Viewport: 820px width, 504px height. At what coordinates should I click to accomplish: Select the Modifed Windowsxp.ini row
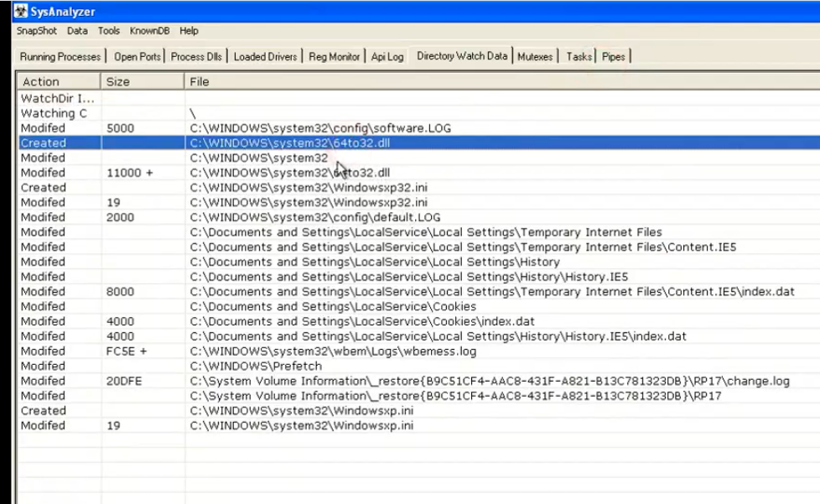419,425
